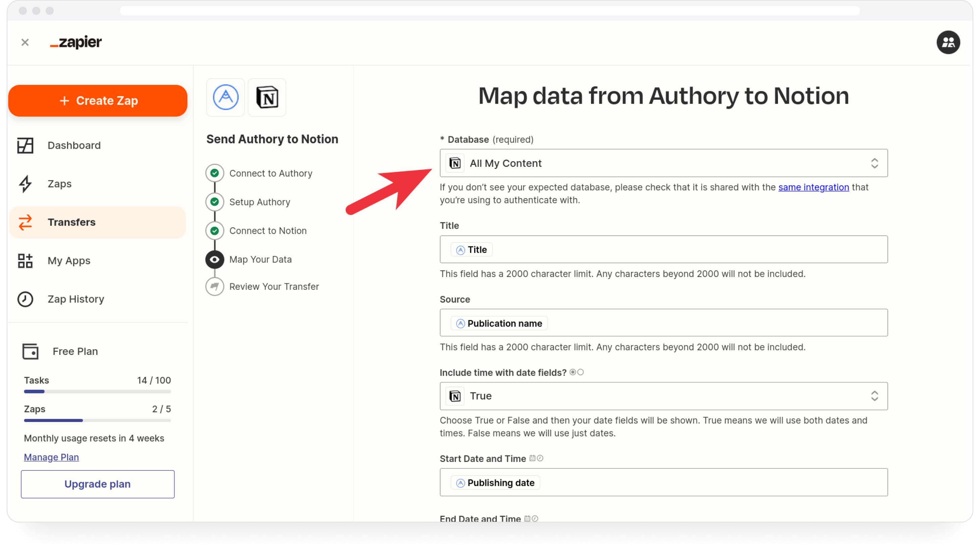Go to Connect to Authory step
980x556 pixels.
click(271, 173)
